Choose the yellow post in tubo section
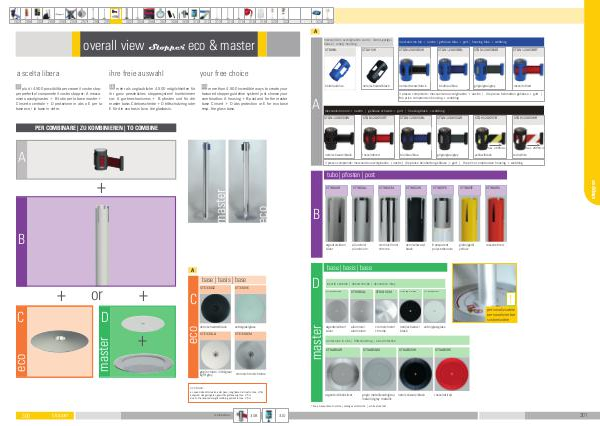600x426 pixels. point(469,219)
